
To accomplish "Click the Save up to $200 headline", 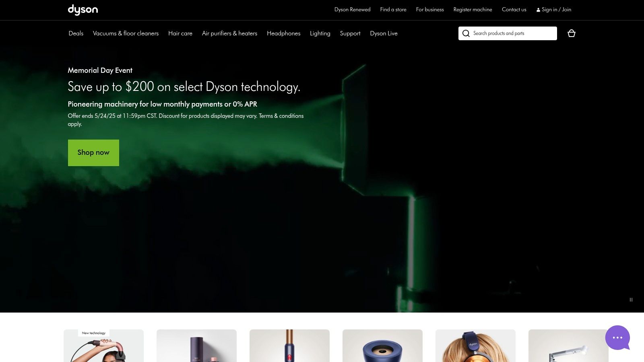I will [184, 87].
